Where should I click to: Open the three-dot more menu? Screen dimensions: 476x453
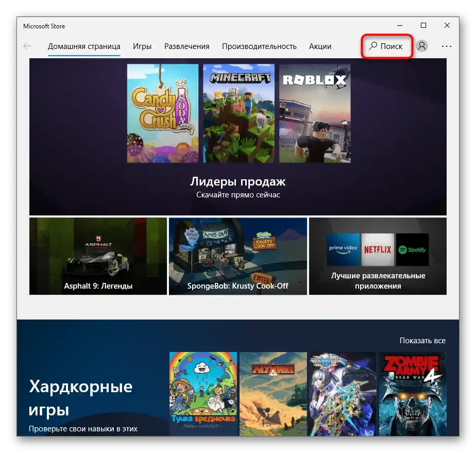coord(446,46)
